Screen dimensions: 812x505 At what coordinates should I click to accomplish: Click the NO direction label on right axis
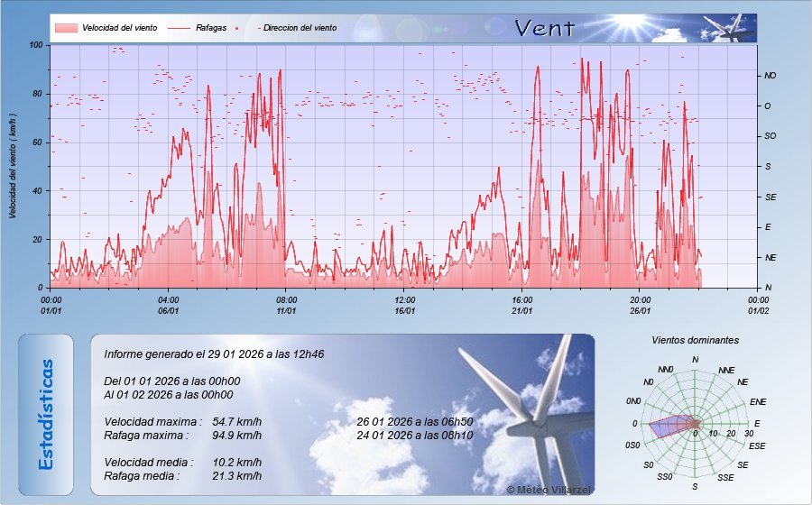[x=770, y=76]
